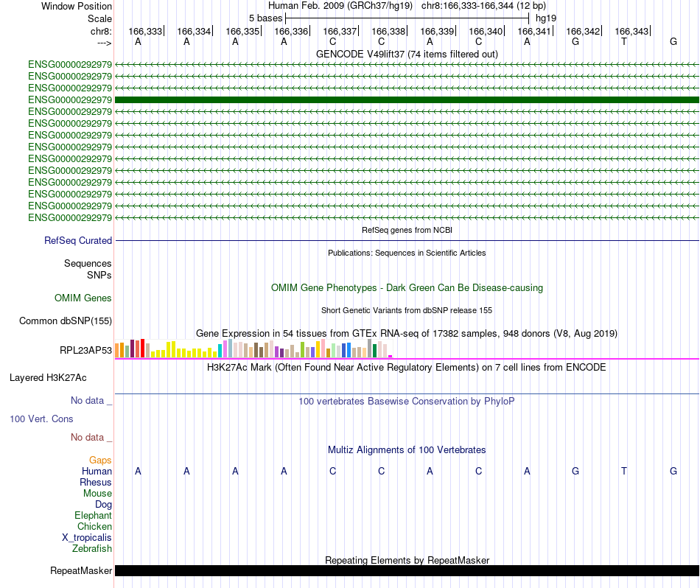This screenshot has height=588, width=700.
Task: Select the Rhesus alignment row label
Action: 96,482
